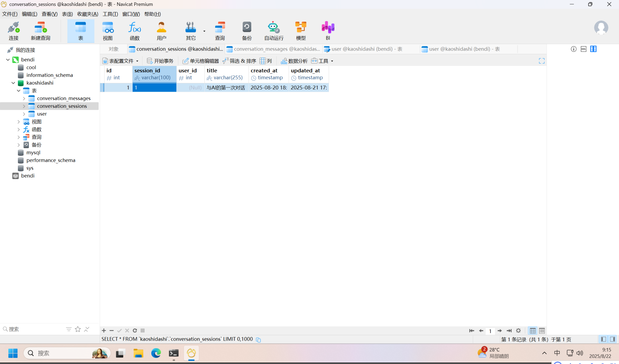Switch to the 对象 tab
The height and width of the screenshot is (364, 619).
[x=113, y=49]
